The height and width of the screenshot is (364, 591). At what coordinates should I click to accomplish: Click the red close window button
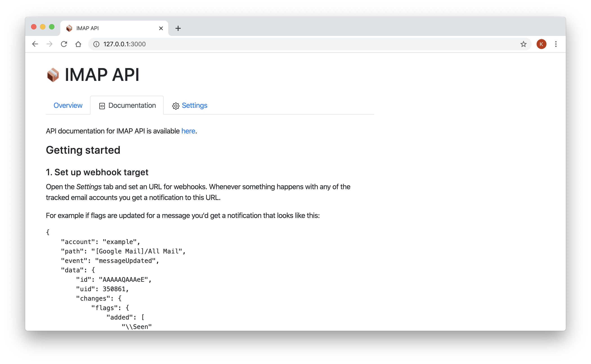(x=34, y=27)
